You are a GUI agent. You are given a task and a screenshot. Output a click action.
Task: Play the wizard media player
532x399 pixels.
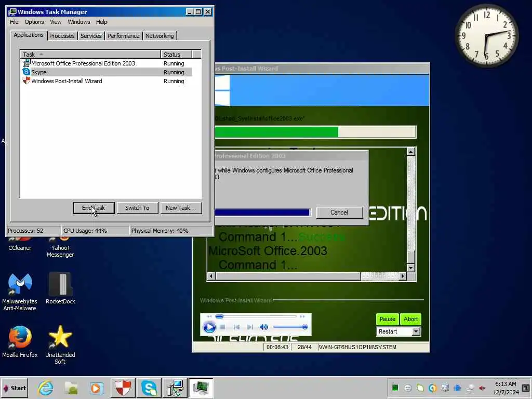point(209,327)
